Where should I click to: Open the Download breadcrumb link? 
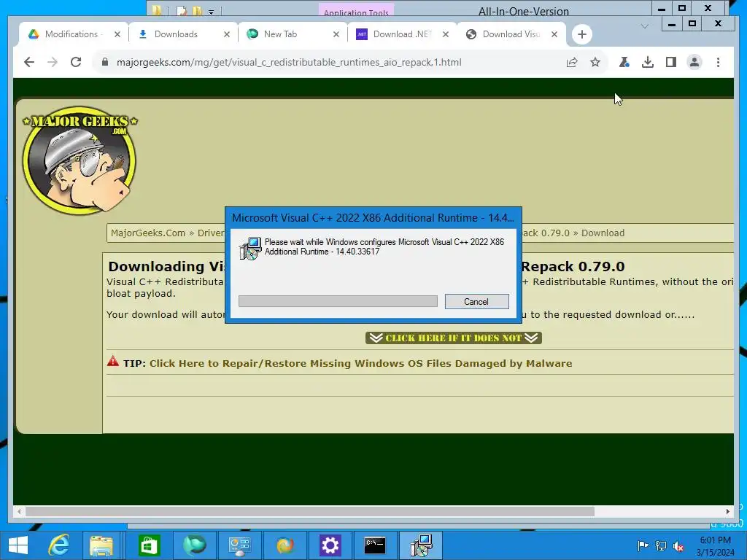coord(603,233)
